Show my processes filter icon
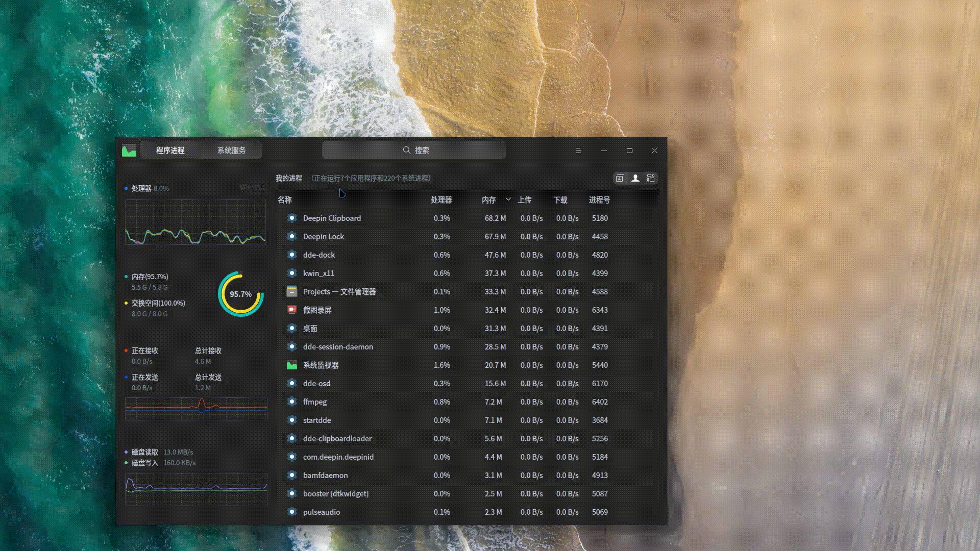 [x=635, y=178]
